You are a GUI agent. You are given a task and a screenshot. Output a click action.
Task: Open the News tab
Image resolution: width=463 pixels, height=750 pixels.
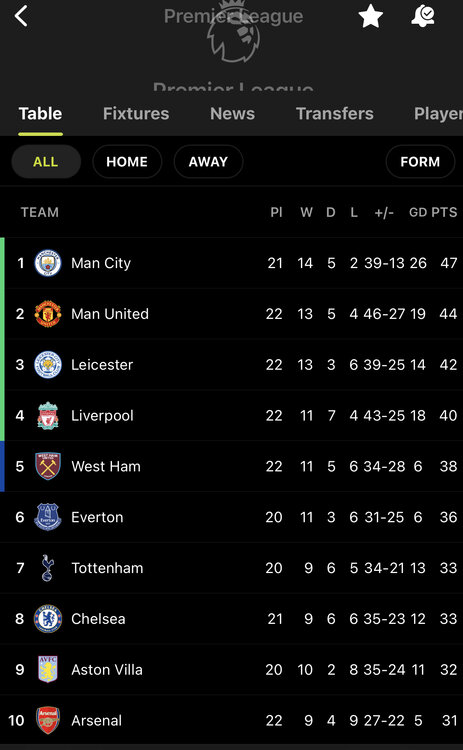(232, 114)
